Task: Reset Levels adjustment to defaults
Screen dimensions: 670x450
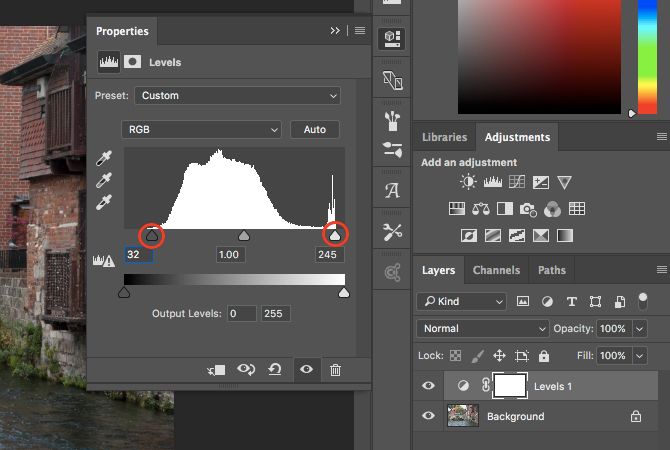Action: tap(274, 370)
